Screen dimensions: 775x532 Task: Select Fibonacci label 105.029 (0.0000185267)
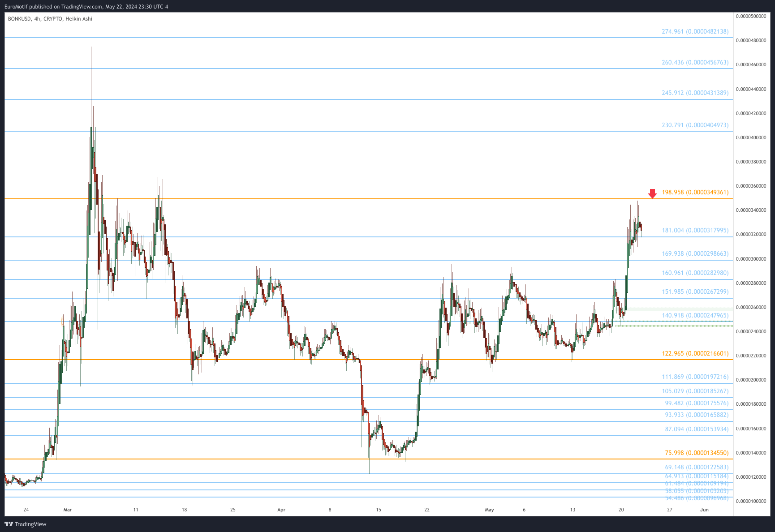click(695, 391)
